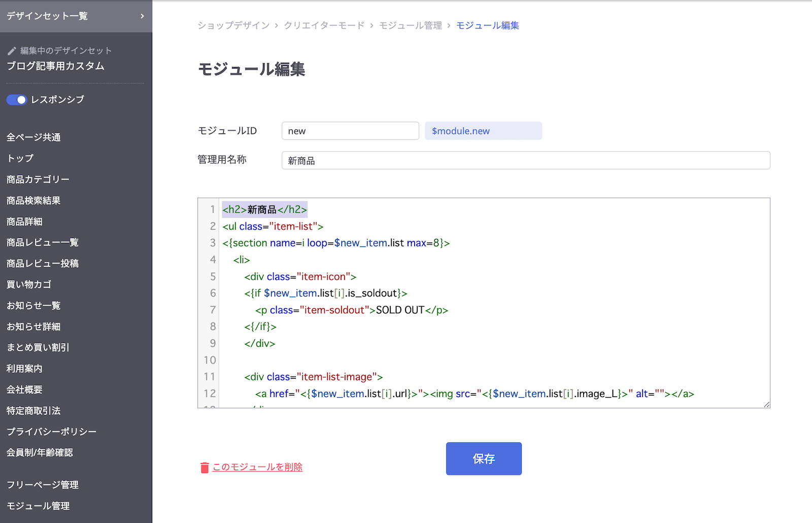Click the chevron arrow on デザインセット一覧 header
The width and height of the screenshot is (812, 523).
pos(144,16)
